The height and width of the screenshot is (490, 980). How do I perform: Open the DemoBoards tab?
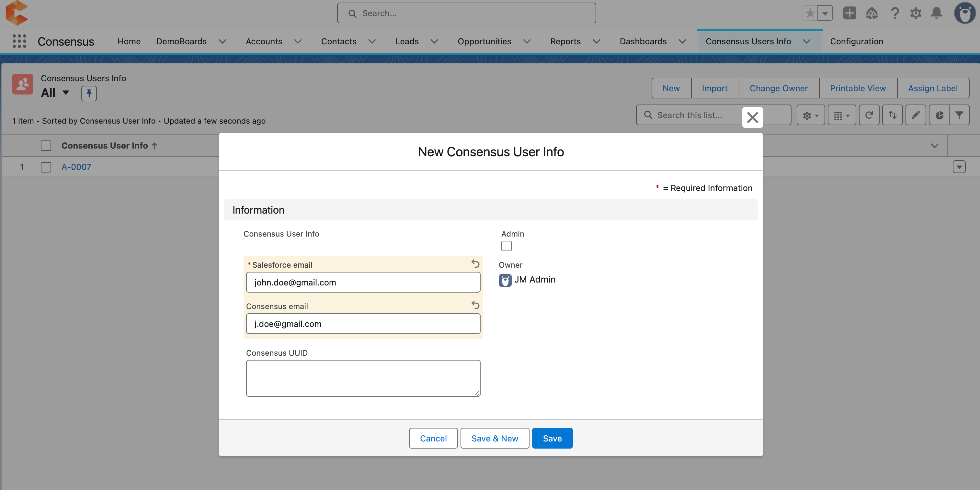point(181,41)
